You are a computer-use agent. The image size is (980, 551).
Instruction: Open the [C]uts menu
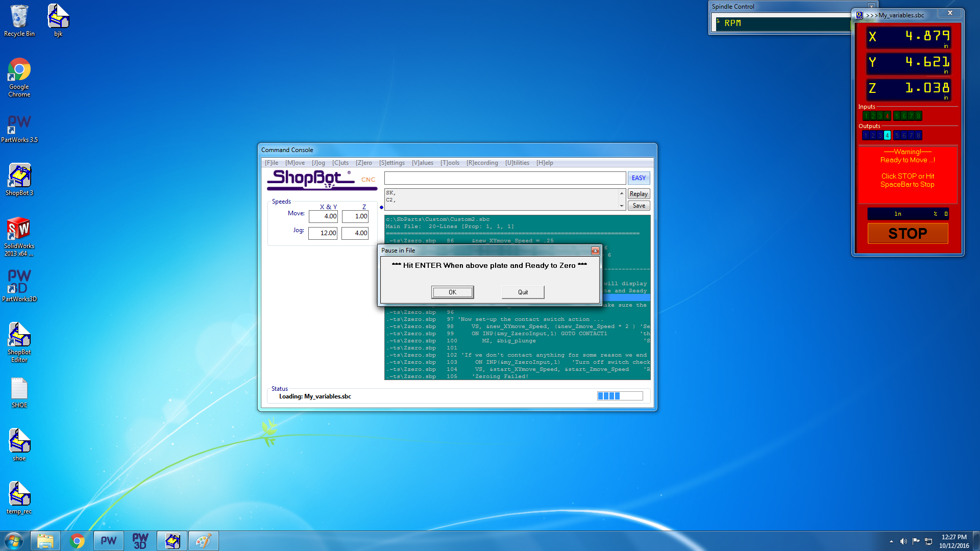point(340,163)
